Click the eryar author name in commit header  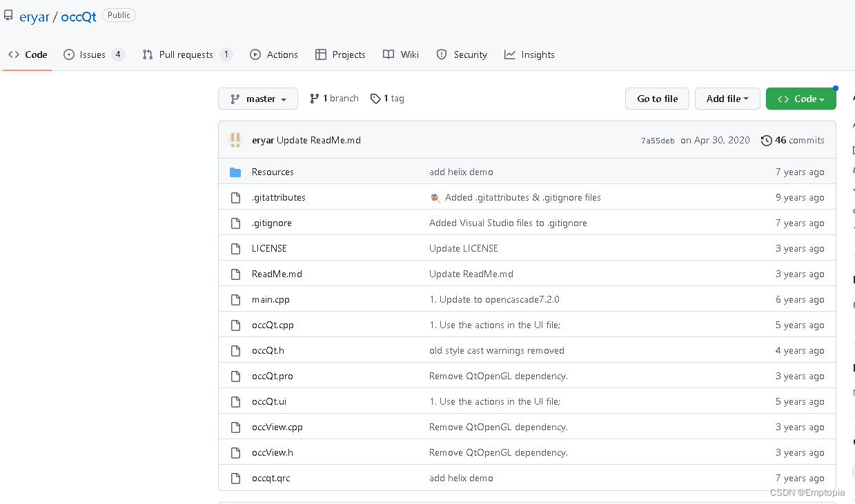[x=263, y=140]
